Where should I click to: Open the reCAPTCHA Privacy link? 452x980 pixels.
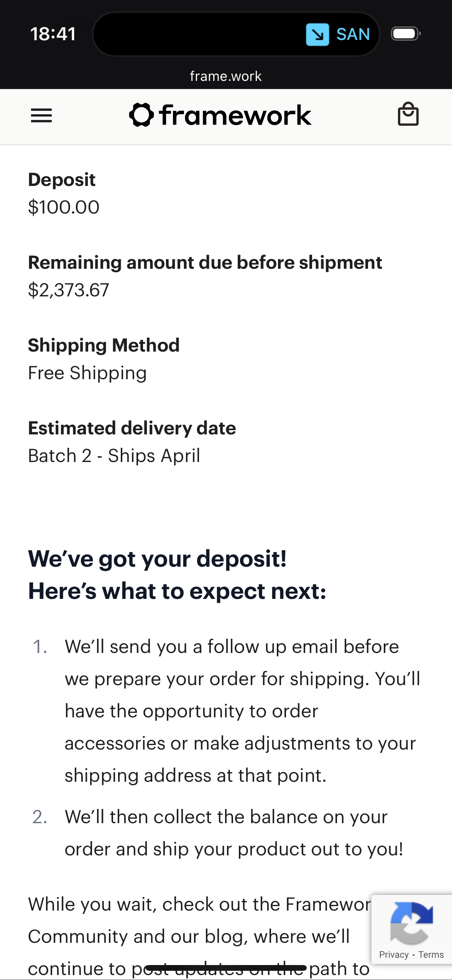point(394,955)
